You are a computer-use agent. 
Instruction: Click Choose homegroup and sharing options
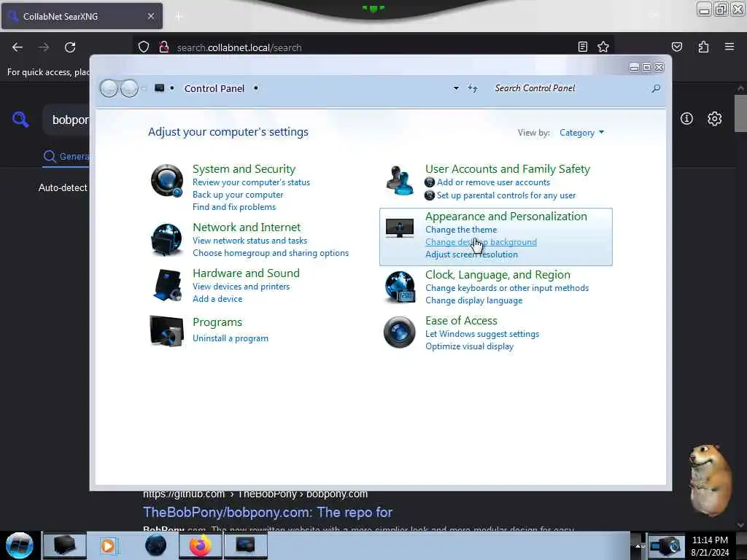coord(271,253)
